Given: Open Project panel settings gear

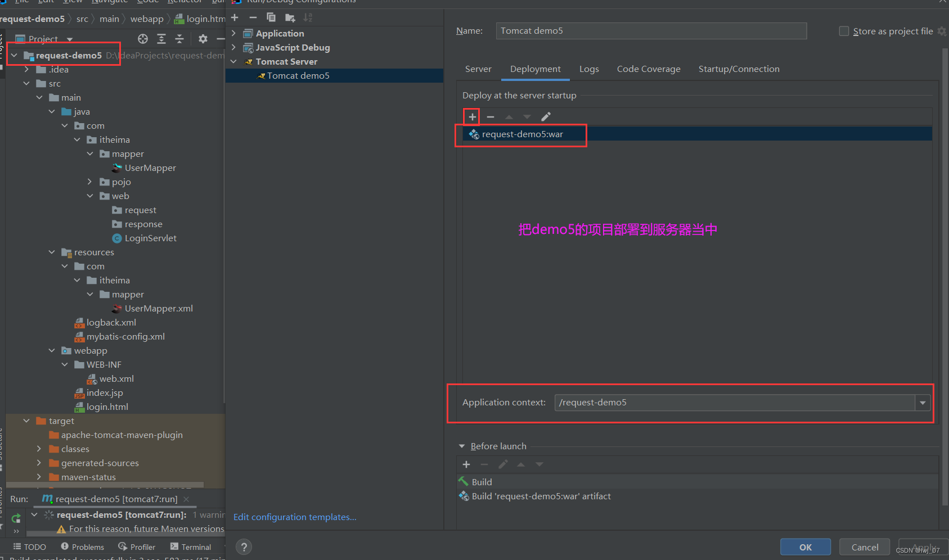Looking at the screenshot, I should (x=203, y=39).
